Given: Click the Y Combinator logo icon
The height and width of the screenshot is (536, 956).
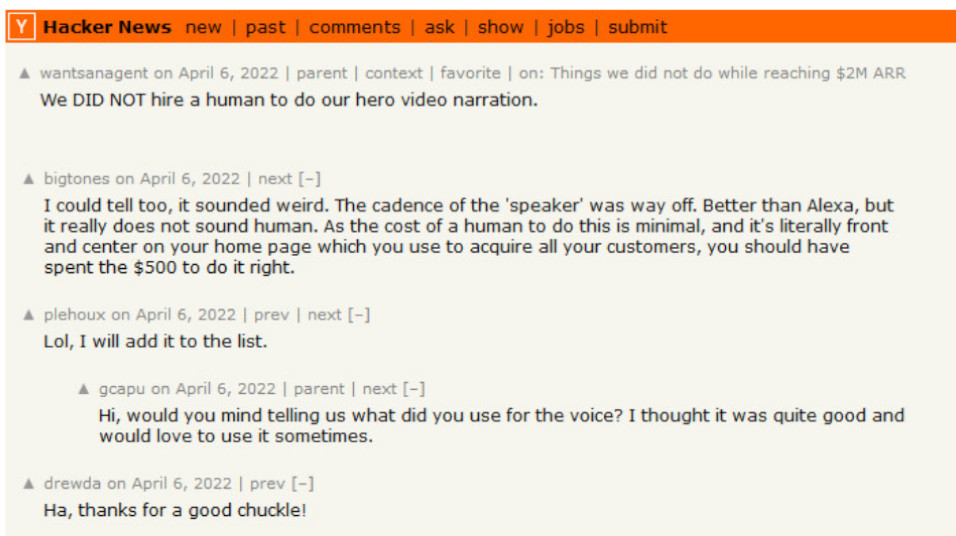Looking at the screenshot, I should pyautogui.click(x=21, y=27).
